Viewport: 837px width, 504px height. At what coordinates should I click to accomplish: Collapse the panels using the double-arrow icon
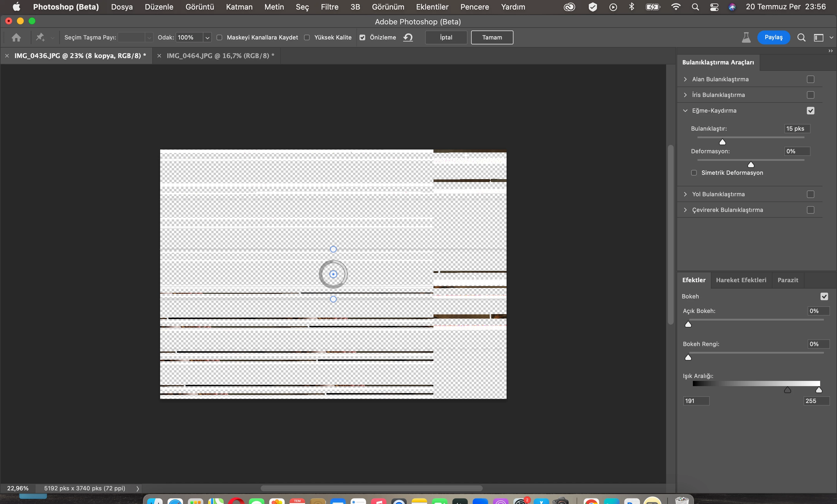pos(830,51)
